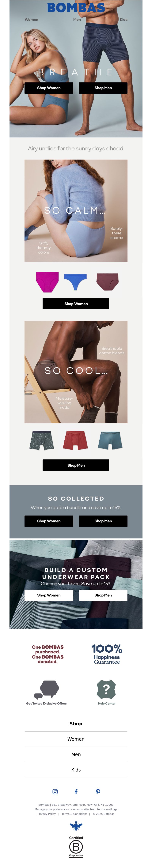Click Shop Men in Build a Custom Pack

(103, 595)
